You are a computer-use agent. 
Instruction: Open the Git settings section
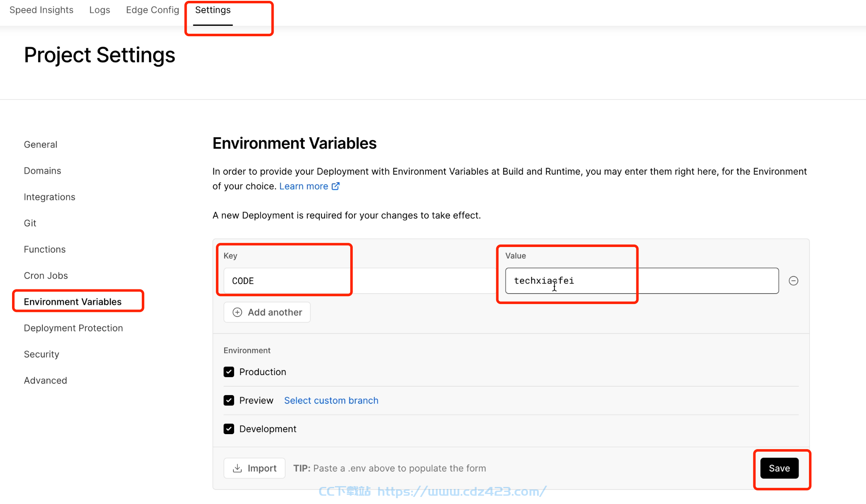30,223
